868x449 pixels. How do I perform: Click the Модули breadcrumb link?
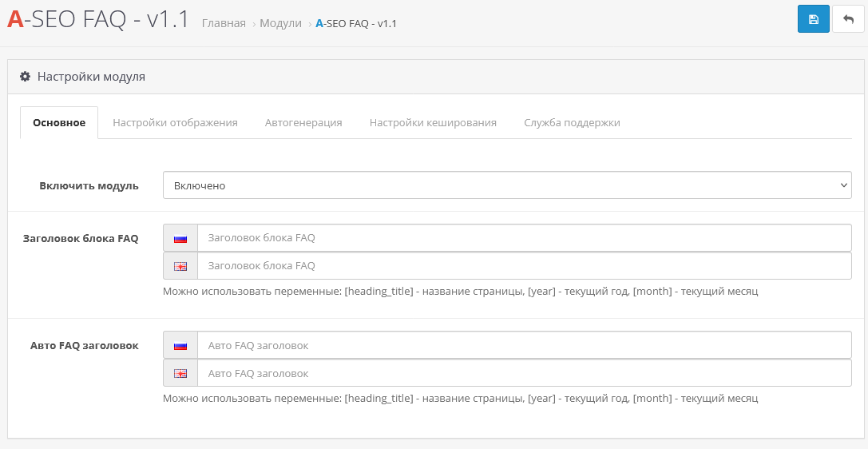(280, 24)
